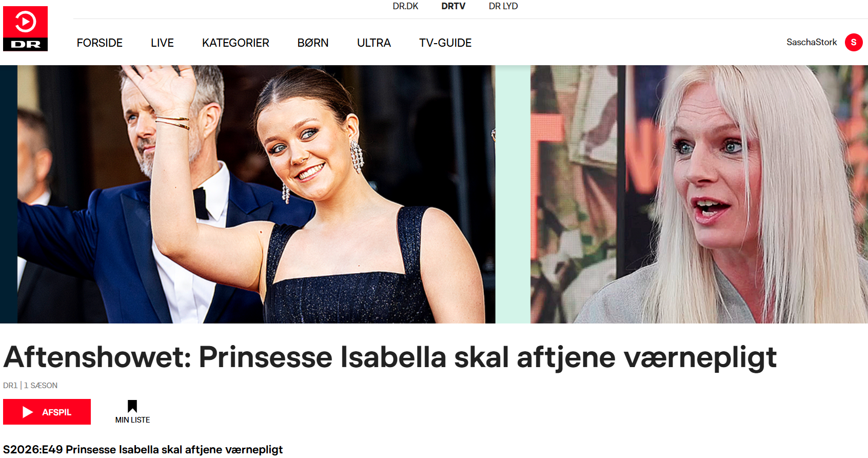Go to the LIVE section
This screenshot has width=868, height=458.
[162, 43]
